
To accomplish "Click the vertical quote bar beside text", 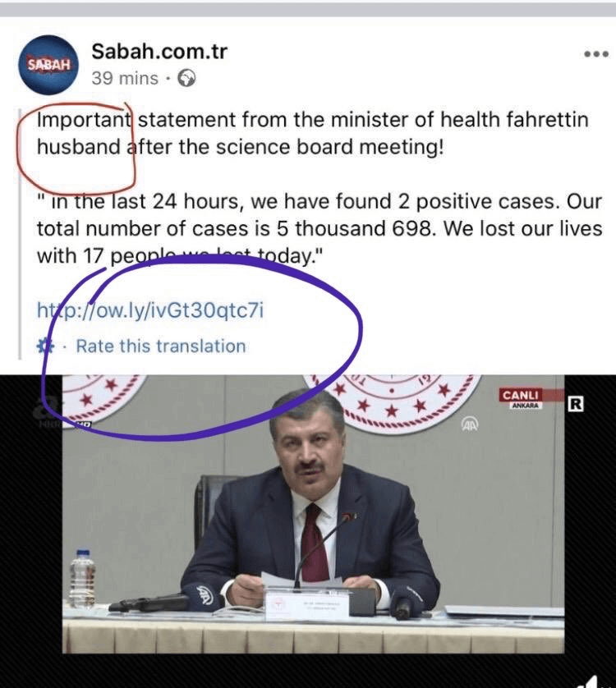I will click(20, 234).
